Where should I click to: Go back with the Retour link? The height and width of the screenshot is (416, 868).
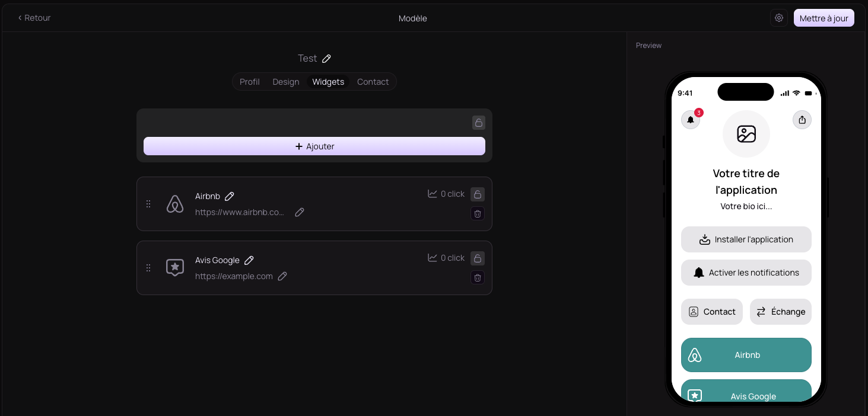coord(34,18)
